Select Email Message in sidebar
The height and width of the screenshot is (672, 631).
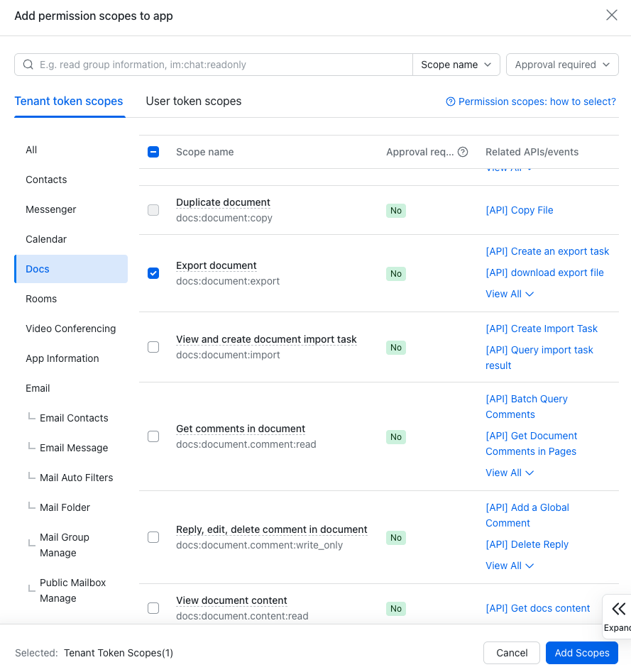74,448
